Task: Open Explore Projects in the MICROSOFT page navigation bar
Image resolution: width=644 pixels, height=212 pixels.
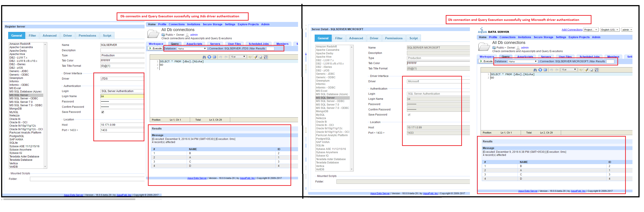Action: point(579,37)
